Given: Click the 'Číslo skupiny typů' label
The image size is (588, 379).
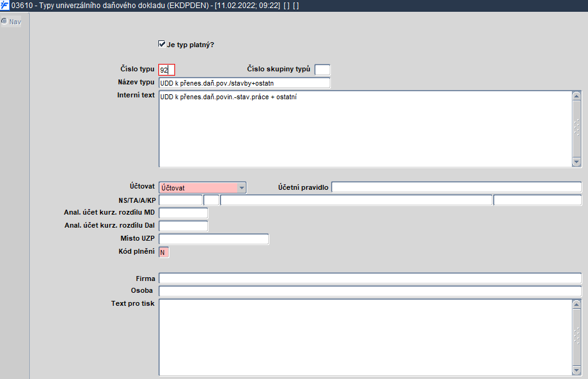Looking at the screenshot, I should coord(279,69).
